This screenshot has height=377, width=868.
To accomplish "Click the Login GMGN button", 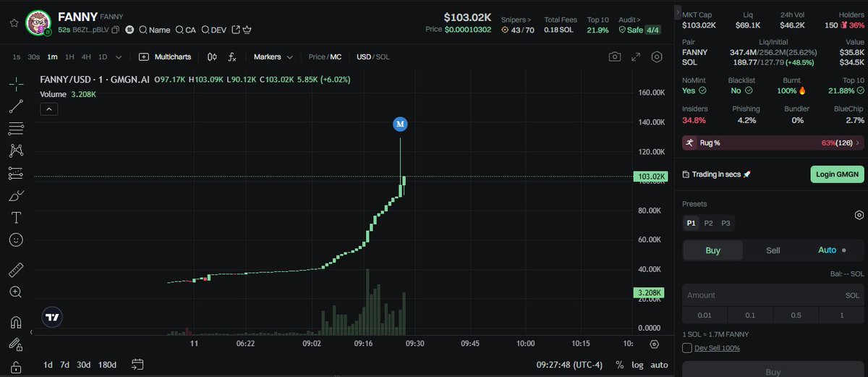I will 837,174.
